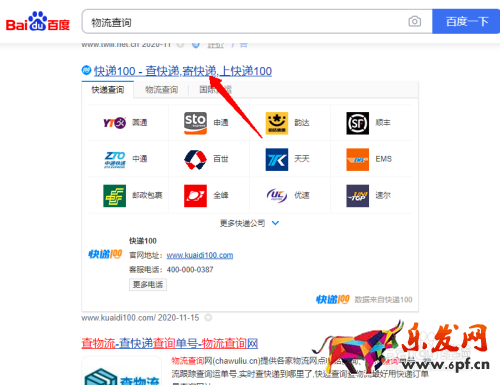500x385 pixels.
Task: Open 查物流-查快递查询单号-物流查询网 result link
Action: coord(170,343)
